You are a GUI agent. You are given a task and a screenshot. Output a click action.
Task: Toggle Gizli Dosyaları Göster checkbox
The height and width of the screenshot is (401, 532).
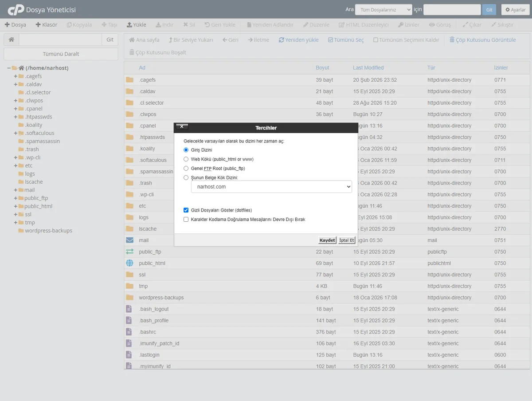click(186, 210)
